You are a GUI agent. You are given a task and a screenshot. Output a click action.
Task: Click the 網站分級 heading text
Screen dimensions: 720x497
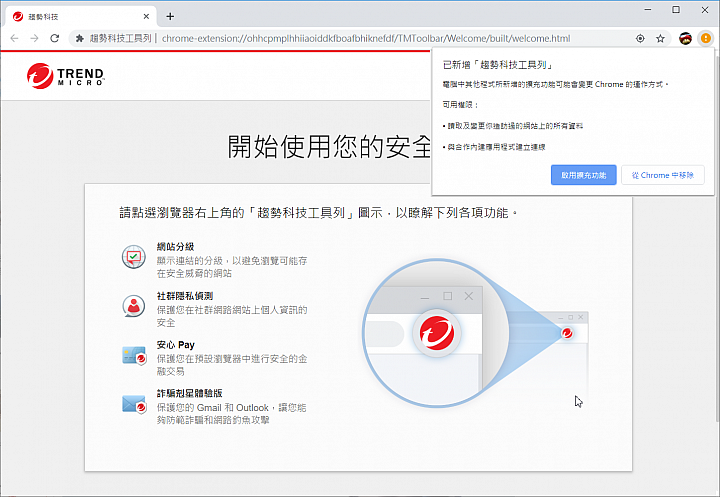click(175, 247)
